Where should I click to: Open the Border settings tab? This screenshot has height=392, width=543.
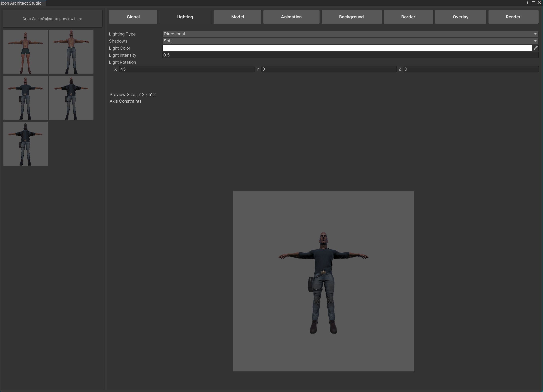408,17
